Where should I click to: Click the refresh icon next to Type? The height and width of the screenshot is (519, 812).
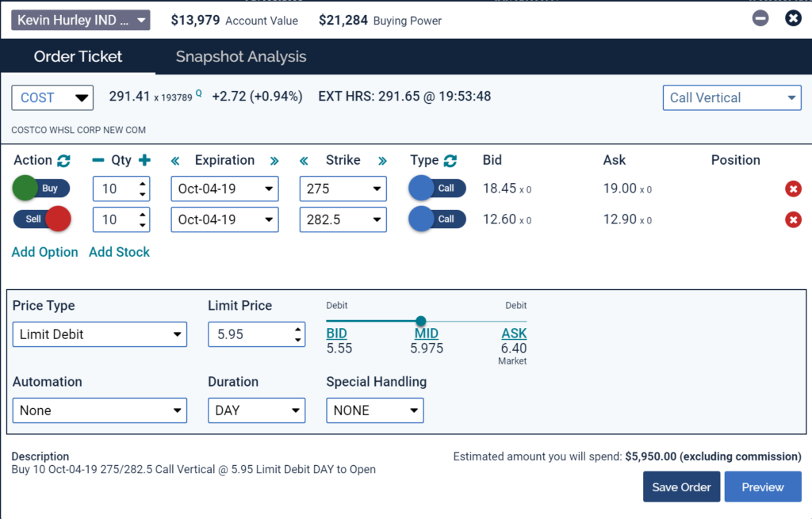pyautogui.click(x=450, y=160)
